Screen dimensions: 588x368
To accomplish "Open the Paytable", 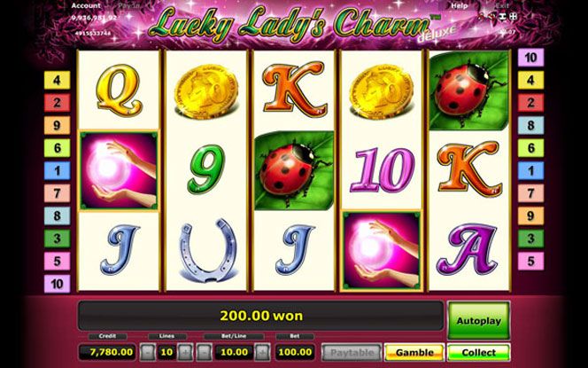I will (x=352, y=353).
